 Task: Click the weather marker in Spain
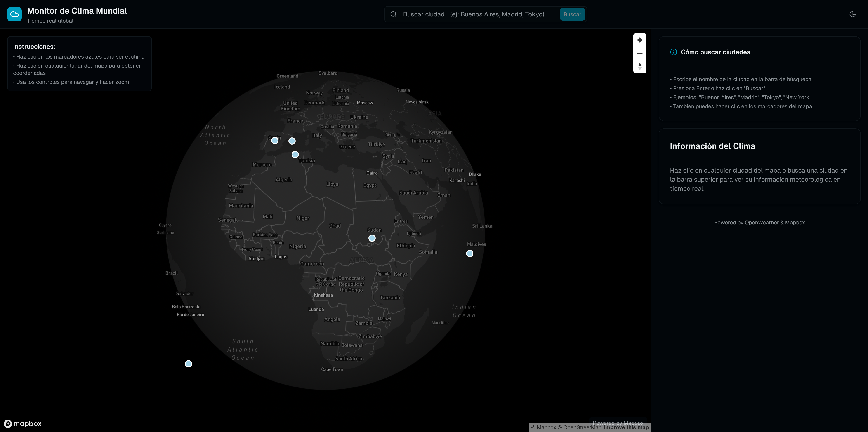[x=275, y=140]
